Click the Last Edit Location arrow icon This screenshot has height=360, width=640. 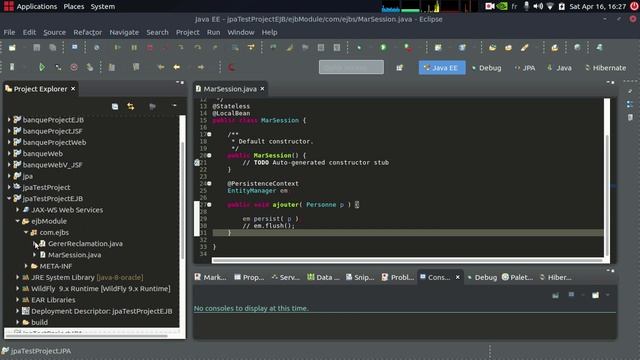[x=161, y=67]
